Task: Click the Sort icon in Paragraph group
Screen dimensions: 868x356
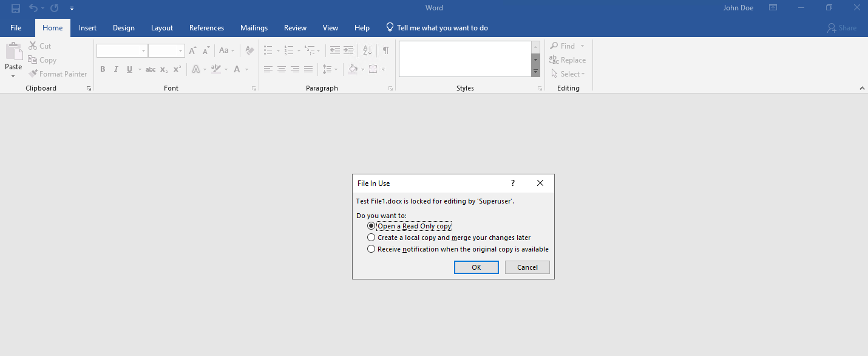Action: [367, 50]
